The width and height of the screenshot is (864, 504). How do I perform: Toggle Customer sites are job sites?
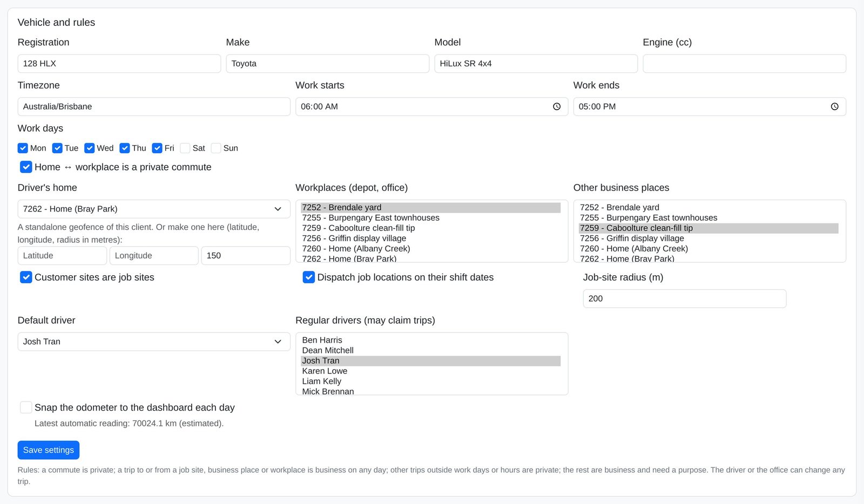(26, 277)
